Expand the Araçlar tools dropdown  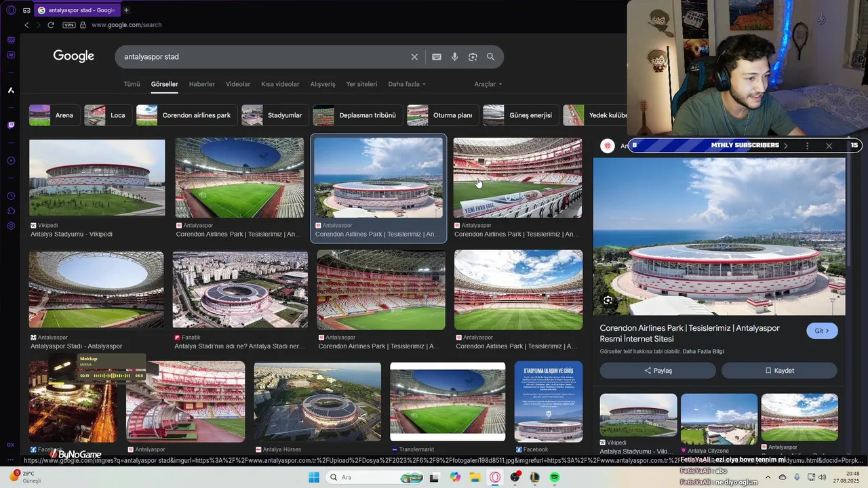coord(488,84)
